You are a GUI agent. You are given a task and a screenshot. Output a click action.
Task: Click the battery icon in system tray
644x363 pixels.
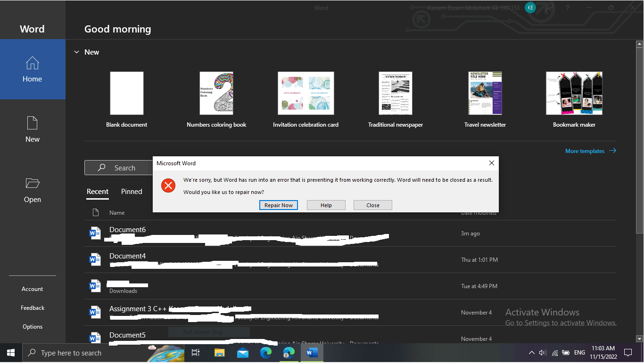(567, 353)
